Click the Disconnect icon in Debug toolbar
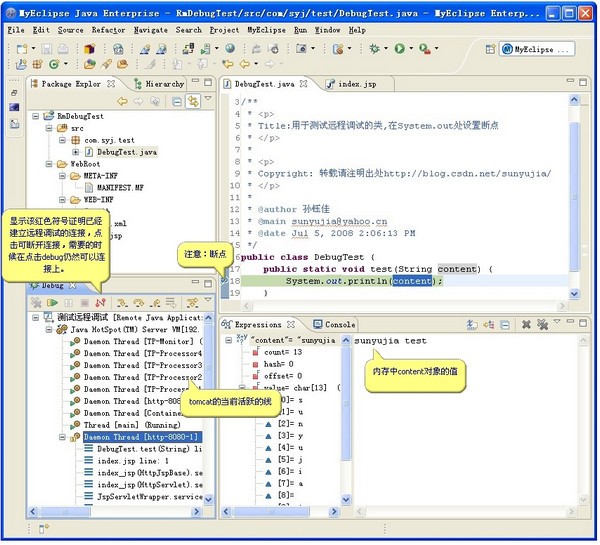The image size is (600, 545). pyautogui.click(x=99, y=301)
